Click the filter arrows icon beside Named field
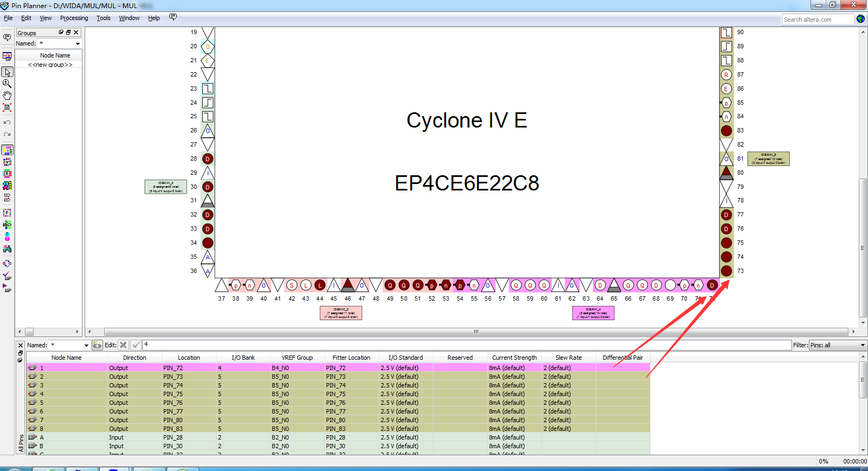Image resolution: width=868 pixels, height=471 pixels. coord(97,345)
